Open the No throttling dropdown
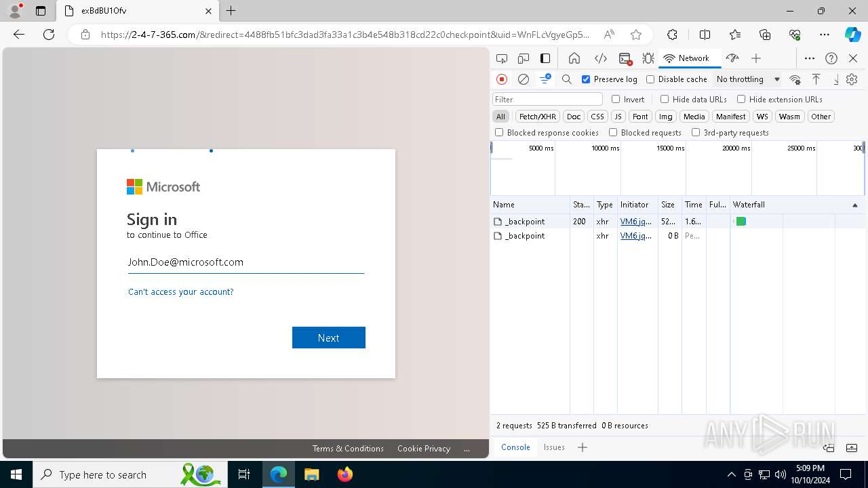 (x=748, y=79)
